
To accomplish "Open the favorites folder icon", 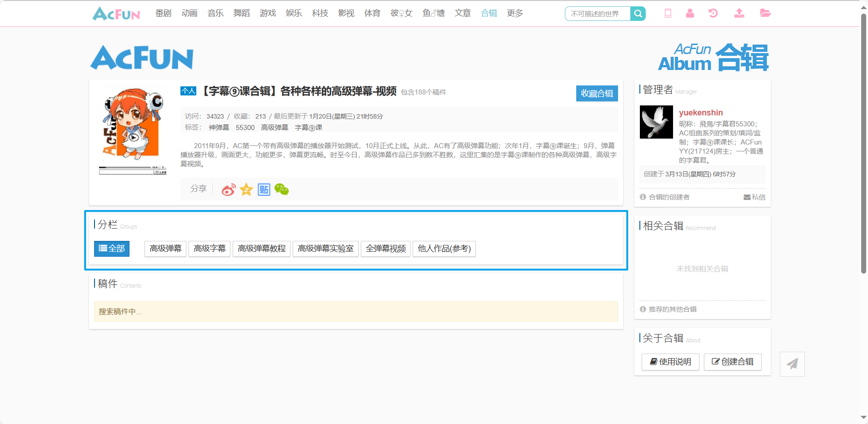I will pyautogui.click(x=765, y=13).
